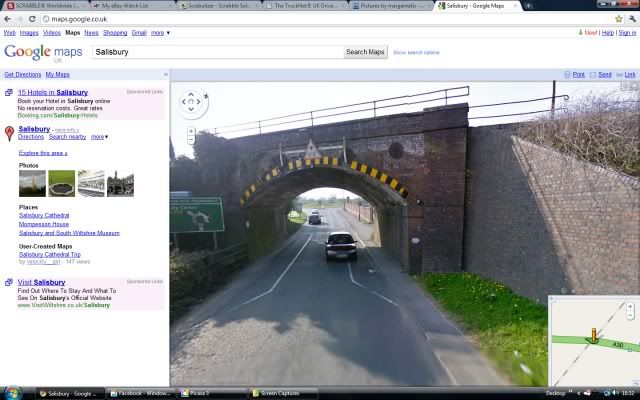
Task: Open Get Directions link
Action: click(x=23, y=74)
